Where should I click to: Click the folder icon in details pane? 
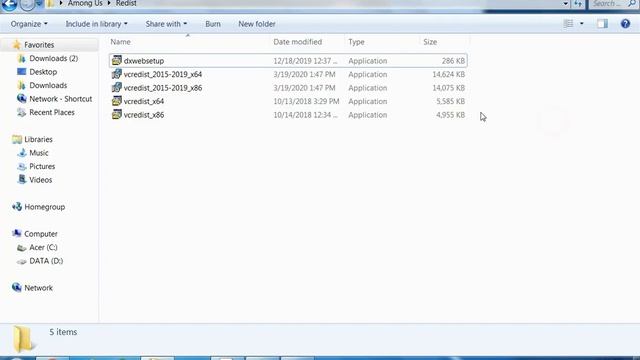[23, 338]
